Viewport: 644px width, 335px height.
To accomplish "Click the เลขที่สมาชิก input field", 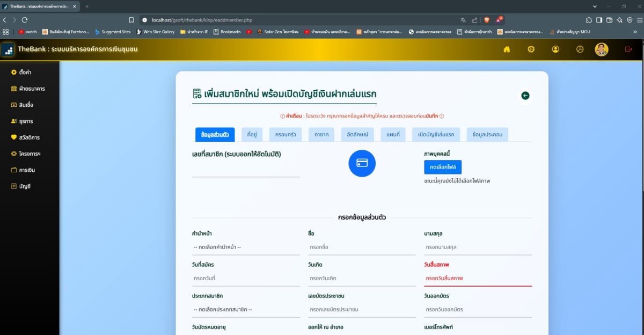I will coord(246,170).
